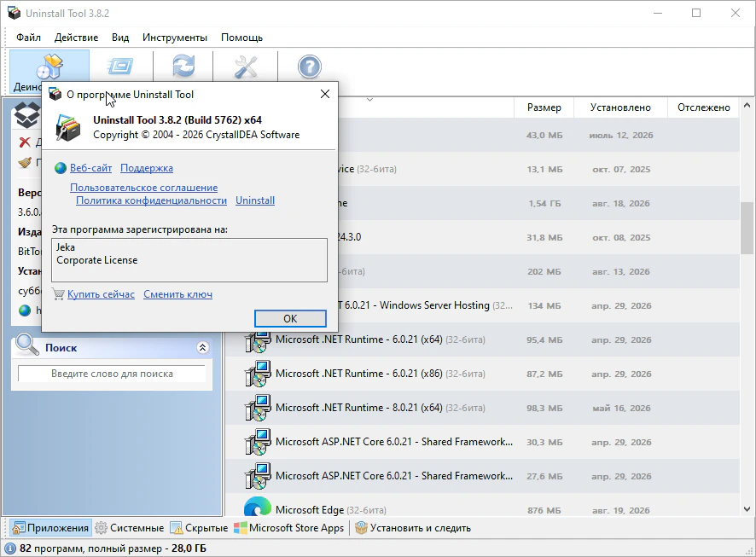Sort list by Отслежено column header
The width and height of the screenshot is (756, 557).
coord(703,107)
